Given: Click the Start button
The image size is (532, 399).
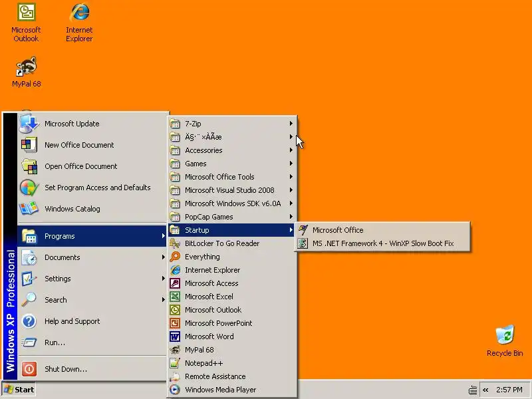Looking at the screenshot, I should point(19,390).
